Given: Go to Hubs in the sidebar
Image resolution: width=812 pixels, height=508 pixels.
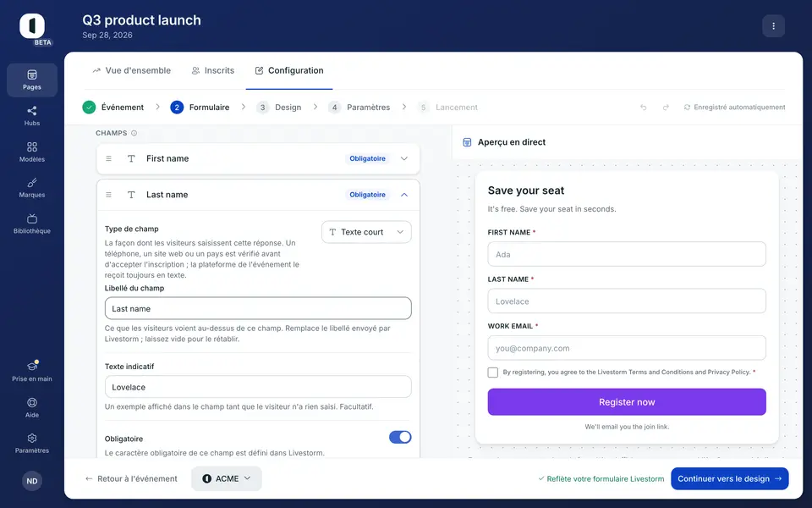Looking at the screenshot, I should tap(32, 116).
